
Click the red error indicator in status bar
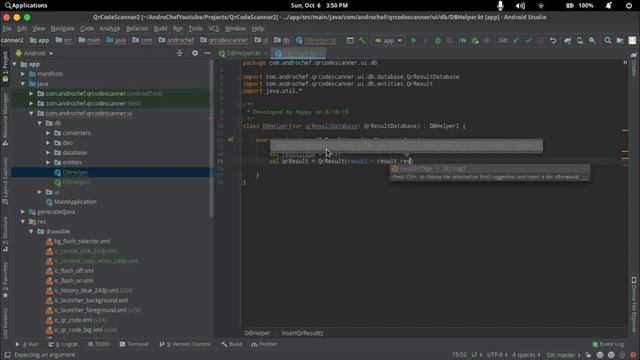pyautogui.click(x=633, y=355)
